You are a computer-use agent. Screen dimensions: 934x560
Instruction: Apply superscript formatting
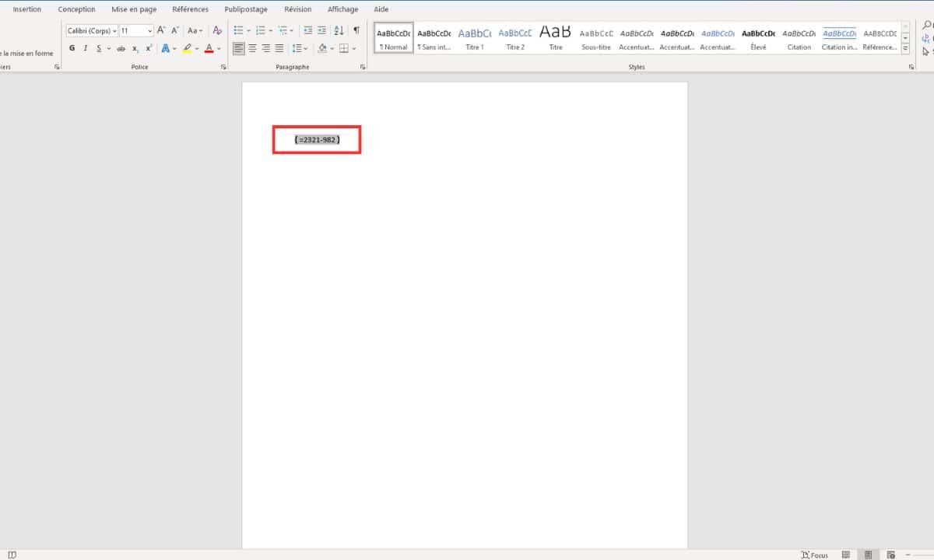pyautogui.click(x=149, y=48)
